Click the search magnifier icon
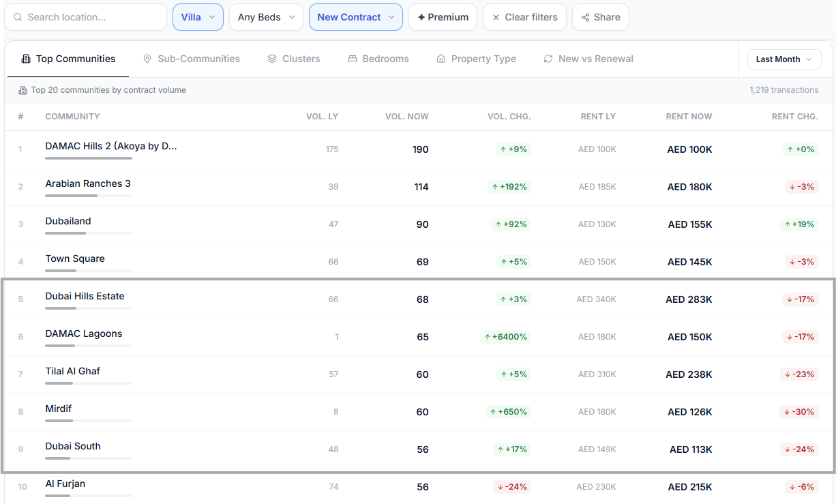 coord(18,17)
